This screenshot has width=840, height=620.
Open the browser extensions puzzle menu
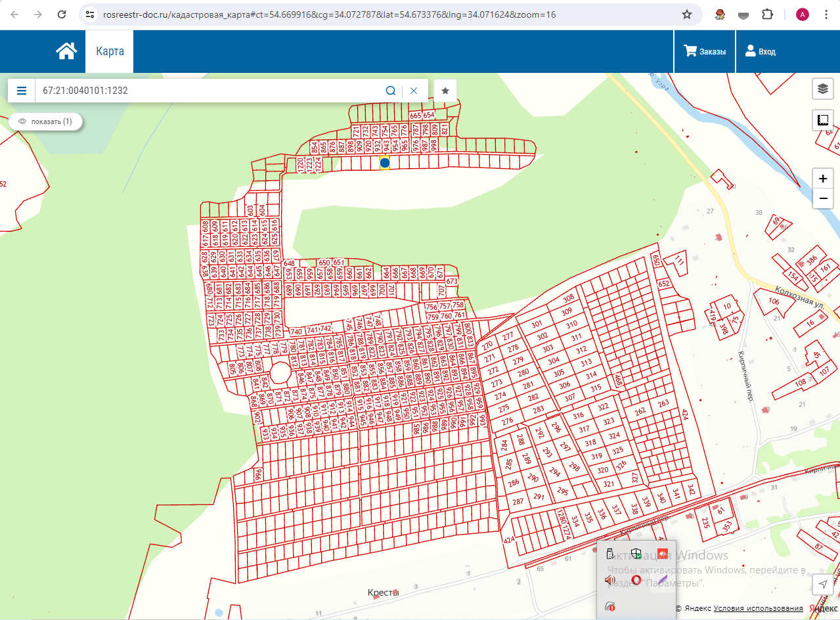766,14
